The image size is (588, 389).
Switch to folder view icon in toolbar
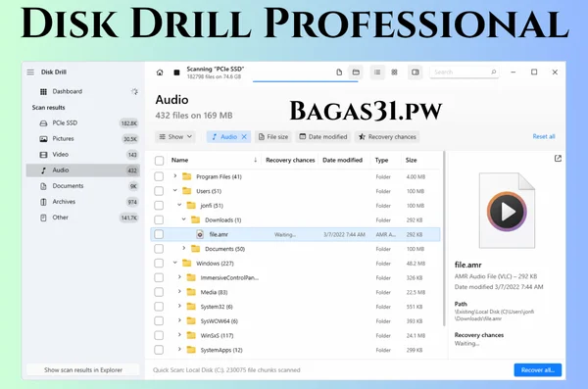click(356, 73)
